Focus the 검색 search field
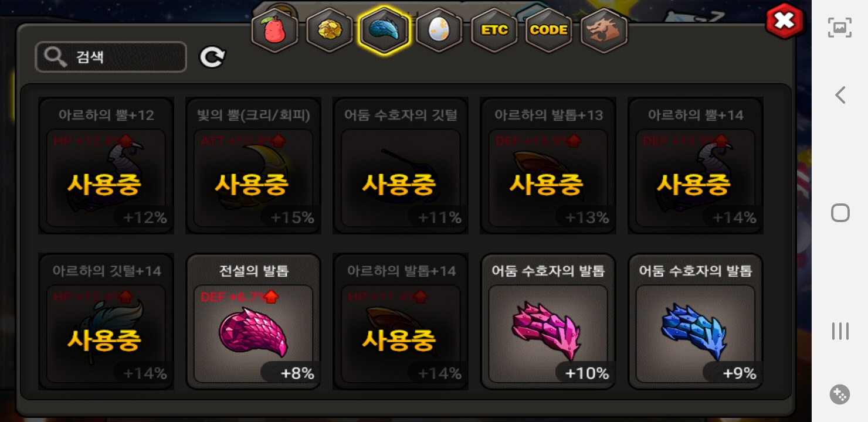The image size is (868, 422). click(111, 57)
